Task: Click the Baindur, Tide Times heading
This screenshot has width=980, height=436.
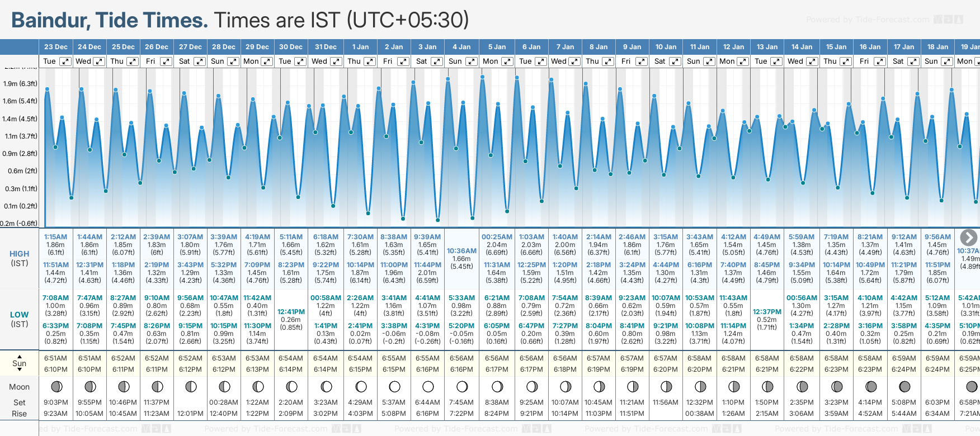Action: pyautogui.click(x=110, y=20)
